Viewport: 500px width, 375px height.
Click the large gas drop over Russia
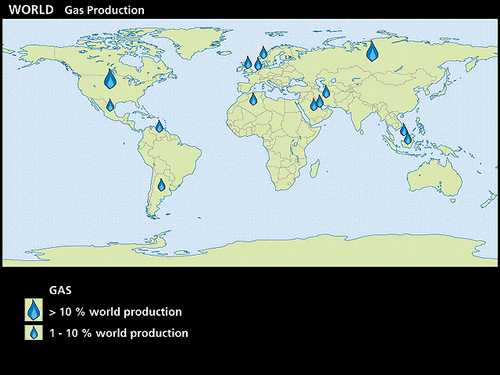click(x=372, y=51)
